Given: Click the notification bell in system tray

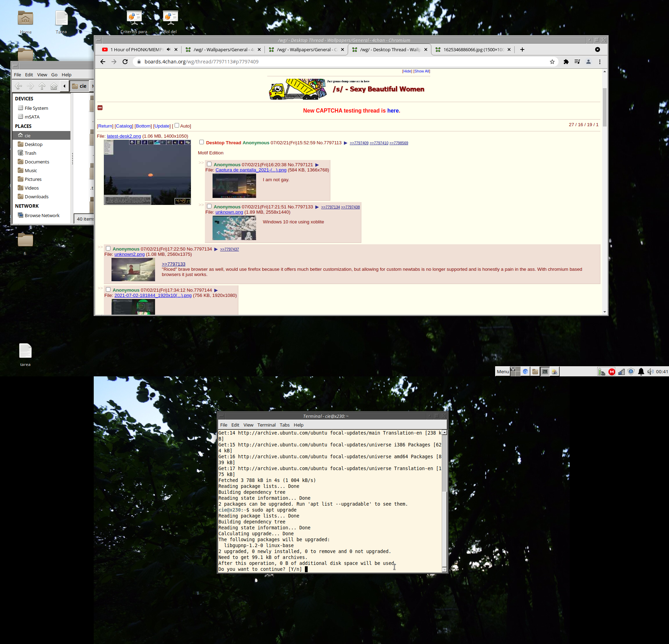Looking at the screenshot, I should pyautogui.click(x=641, y=372).
